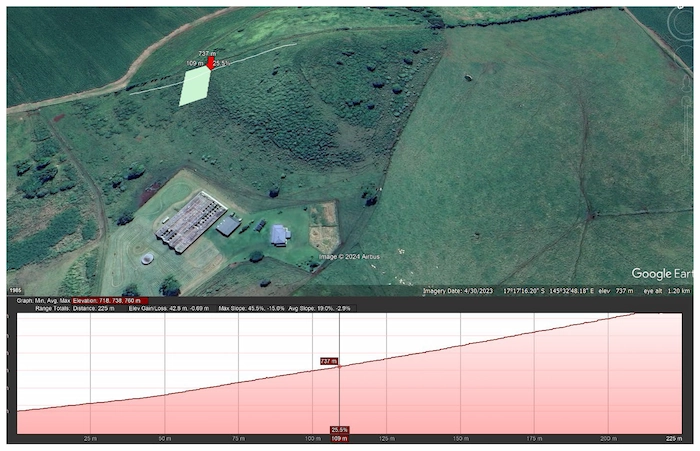Click the long rectangular shed building
This screenshot has height=451, width=700.
190,221
